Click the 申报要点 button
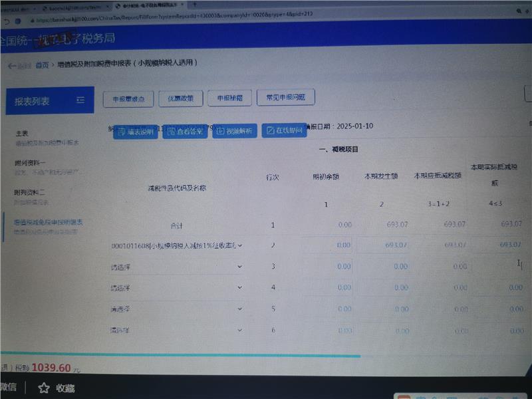 pos(128,98)
